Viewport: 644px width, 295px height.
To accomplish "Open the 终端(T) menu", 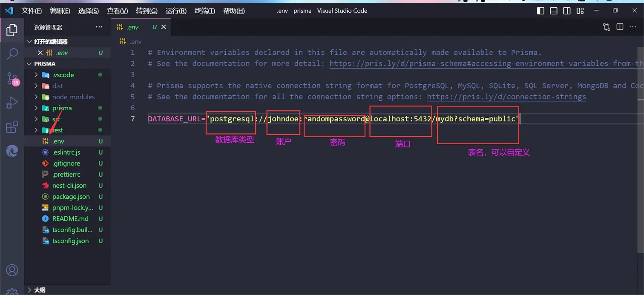I will [204, 11].
